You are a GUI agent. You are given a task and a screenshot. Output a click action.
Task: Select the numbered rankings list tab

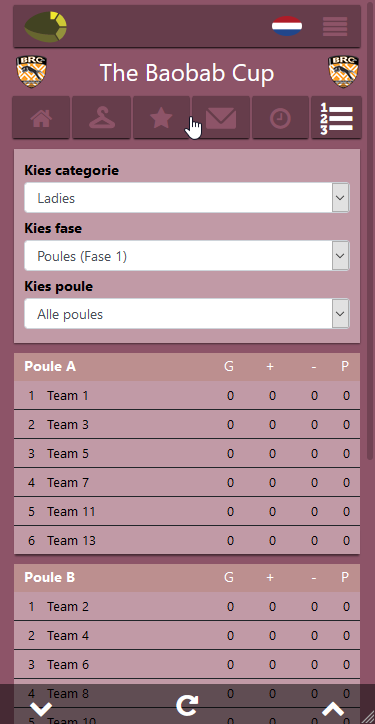coord(337,117)
